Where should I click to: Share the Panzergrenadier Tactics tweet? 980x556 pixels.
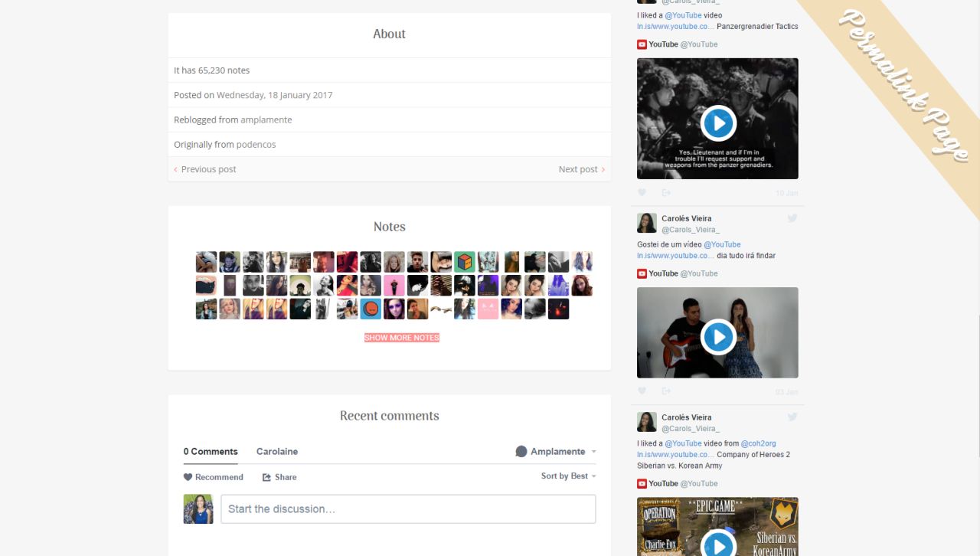[666, 193]
